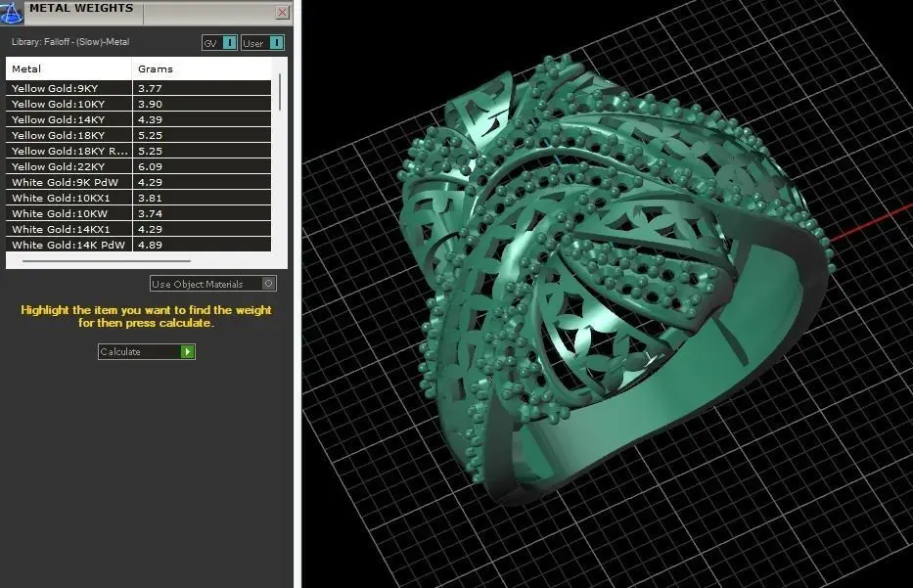
Task: Click the Matrix logo icon in the title bar
Action: [x=11, y=12]
